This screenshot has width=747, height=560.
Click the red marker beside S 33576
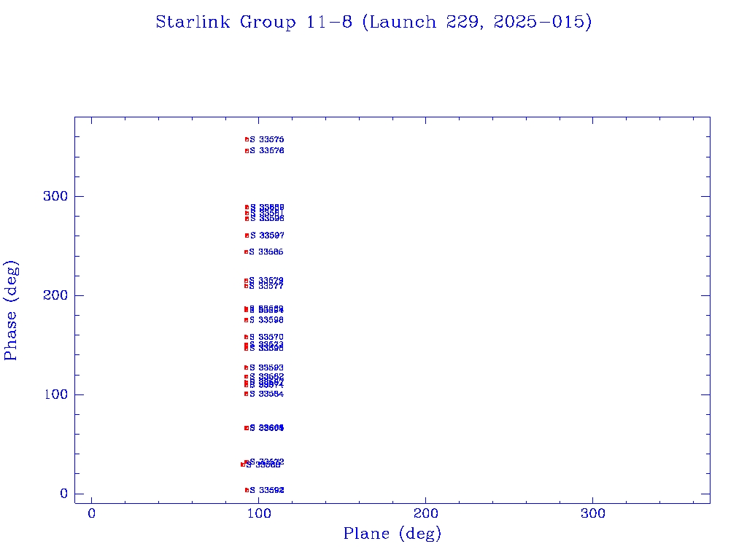point(247,151)
